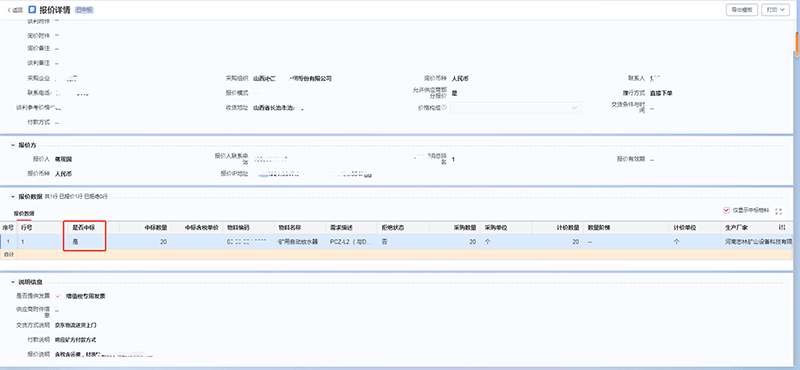
Task: Collapse the 说明信息 section
Action: [x=13, y=282]
